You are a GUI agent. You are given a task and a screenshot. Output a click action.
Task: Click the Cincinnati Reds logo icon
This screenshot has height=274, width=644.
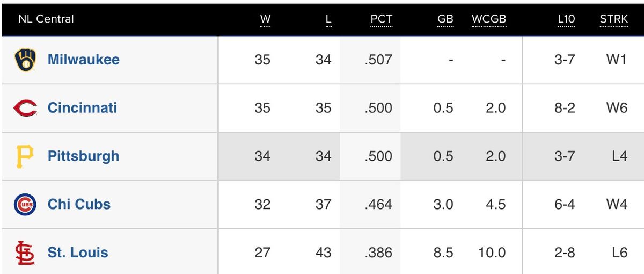[25, 109]
